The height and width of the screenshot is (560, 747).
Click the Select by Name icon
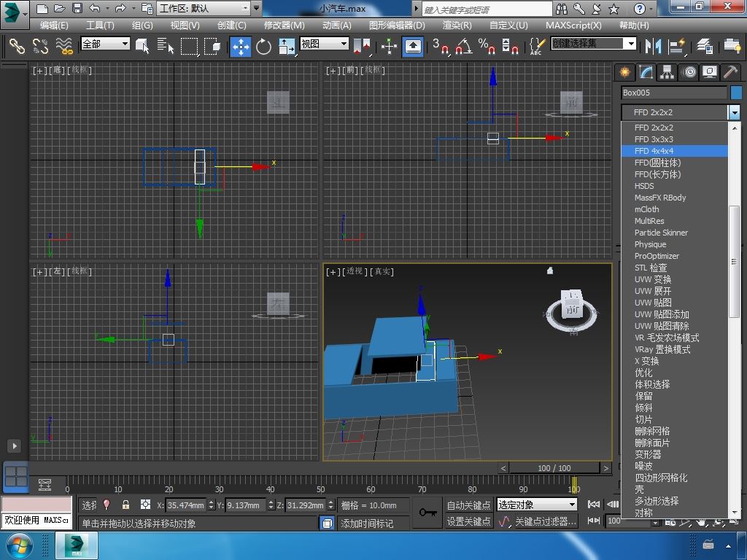click(x=166, y=46)
